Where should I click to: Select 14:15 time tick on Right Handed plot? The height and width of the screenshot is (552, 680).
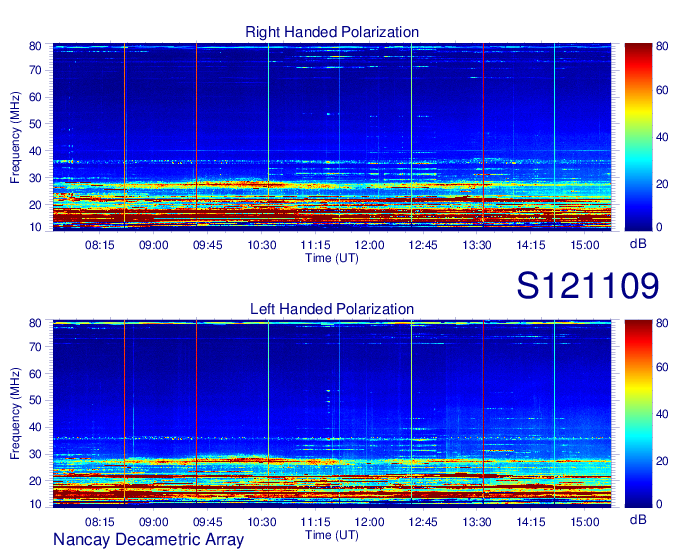point(531,245)
